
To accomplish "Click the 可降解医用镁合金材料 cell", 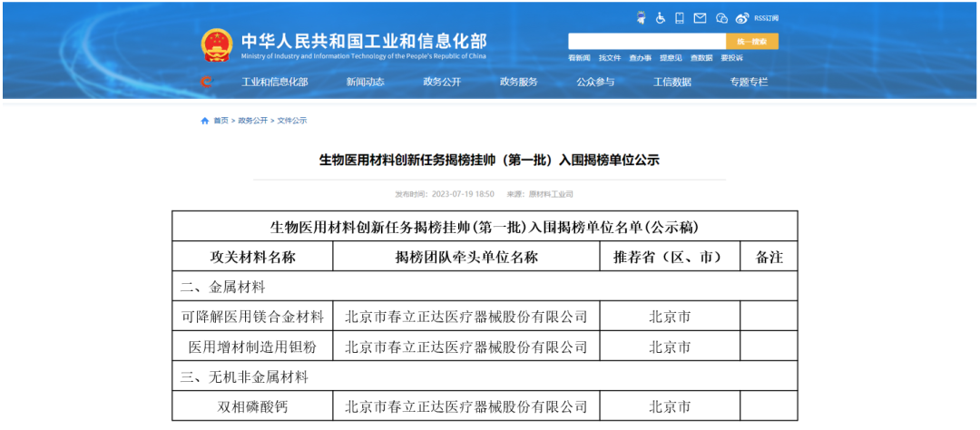I will (252, 317).
